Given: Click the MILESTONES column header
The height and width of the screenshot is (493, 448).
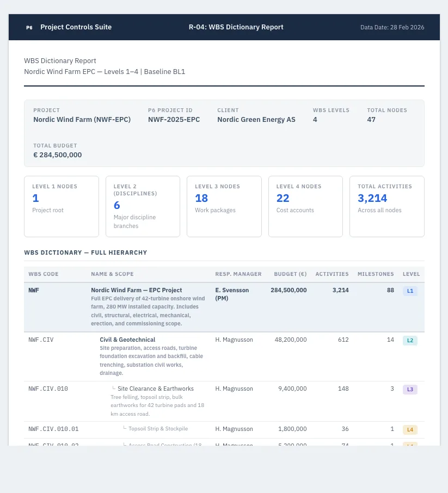Looking at the screenshot, I should [376, 274].
